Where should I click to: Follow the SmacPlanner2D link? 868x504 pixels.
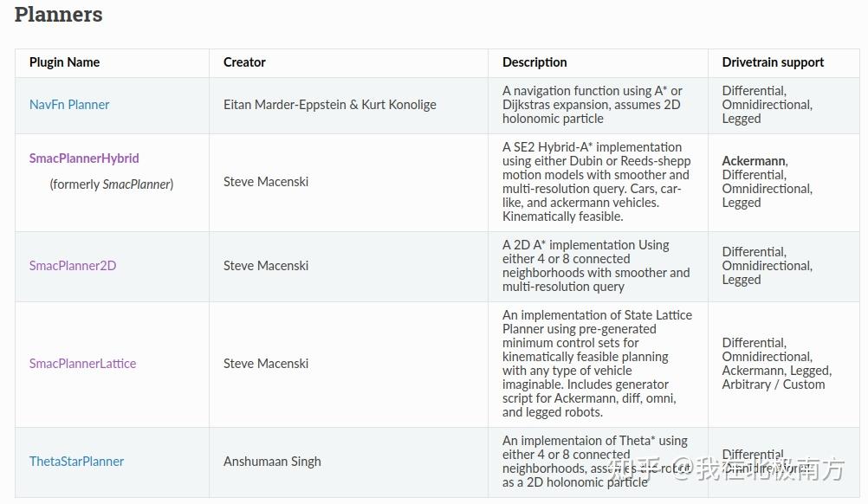tap(73, 266)
